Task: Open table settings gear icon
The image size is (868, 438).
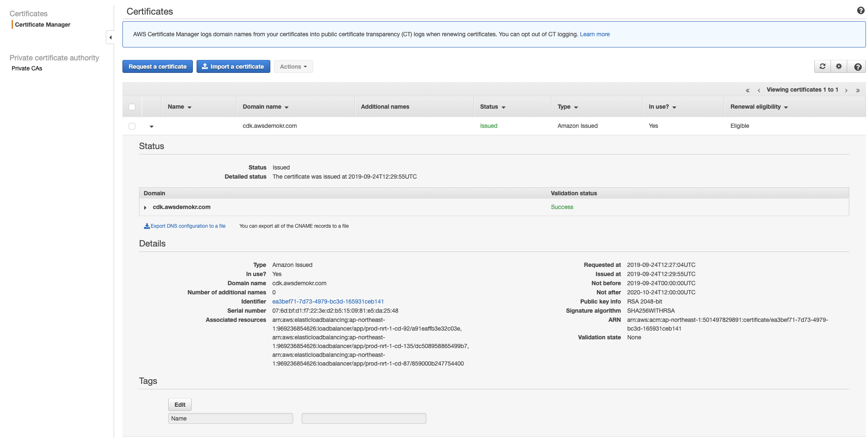Action: [839, 67]
